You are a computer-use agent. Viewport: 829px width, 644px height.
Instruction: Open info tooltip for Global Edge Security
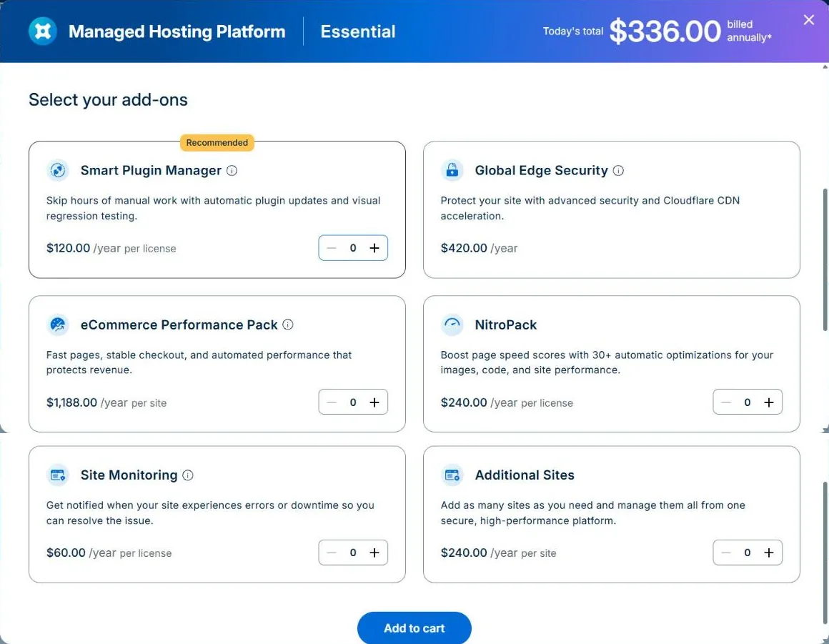pyautogui.click(x=618, y=170)
